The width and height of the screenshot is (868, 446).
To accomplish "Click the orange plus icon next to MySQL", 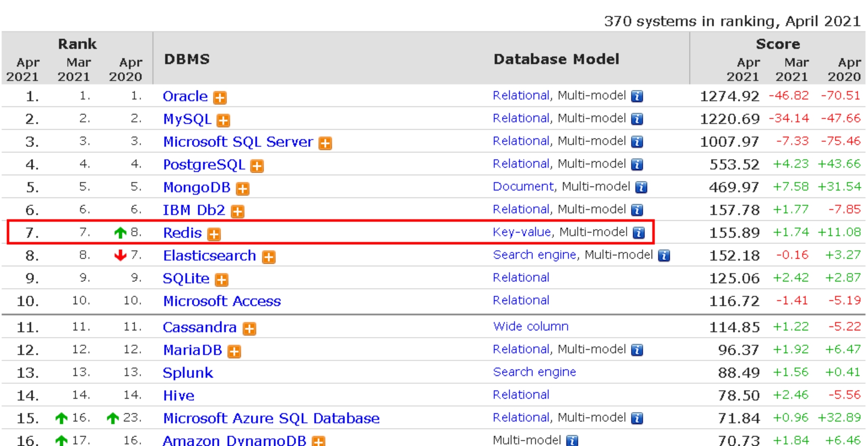I will pos(223,120).
